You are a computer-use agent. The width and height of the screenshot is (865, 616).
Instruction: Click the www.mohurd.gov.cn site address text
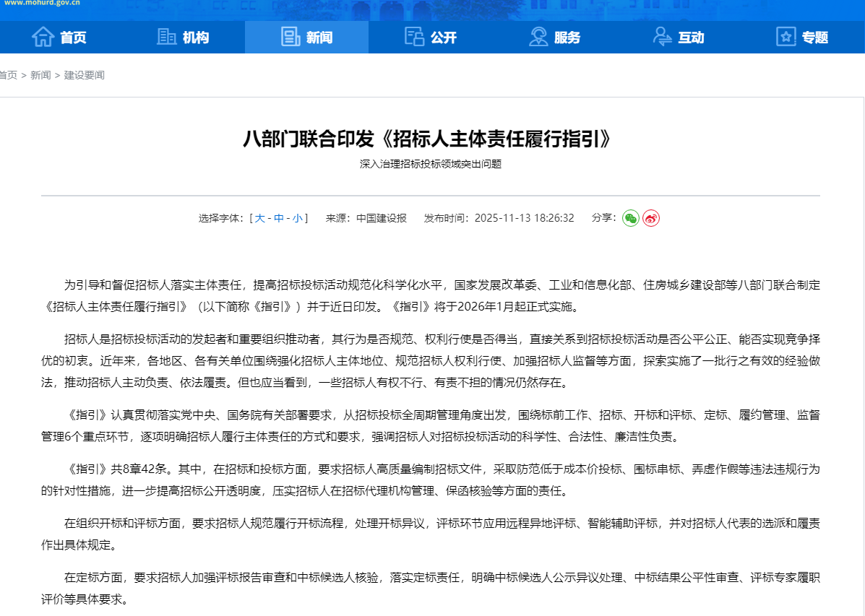pyautogui.click(x=42, y=4)
